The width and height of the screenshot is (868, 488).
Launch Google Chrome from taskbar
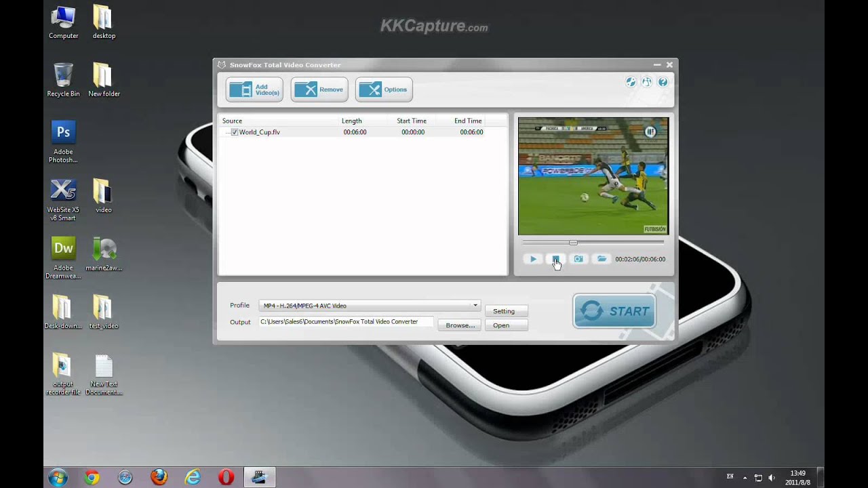tap(92, 477)
